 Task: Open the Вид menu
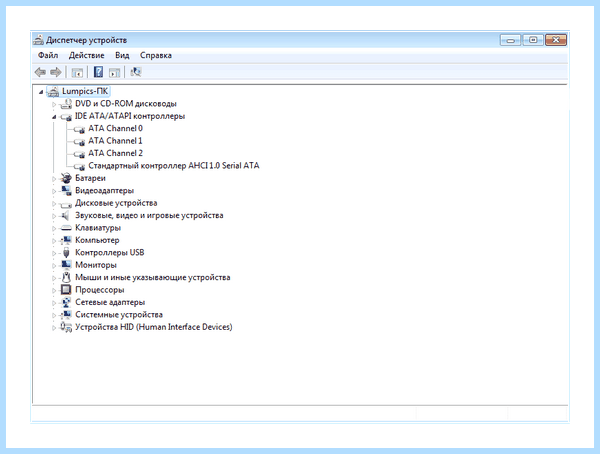122,56
